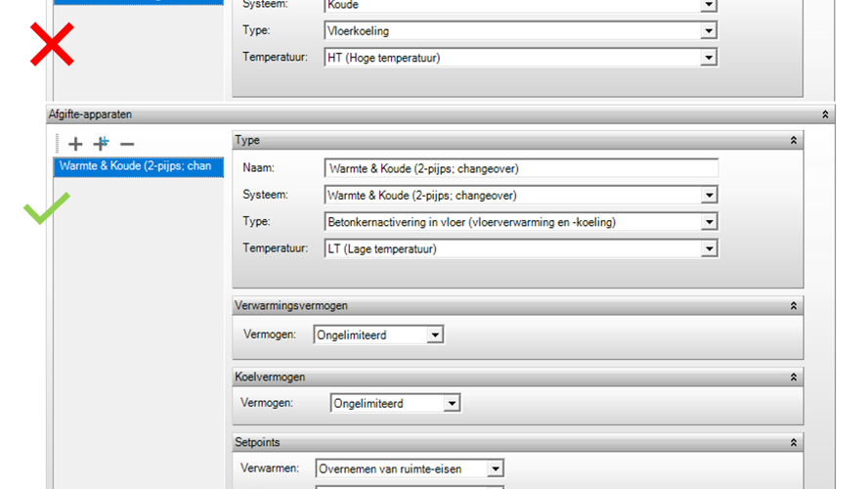The image size is (868, 489).
Task: Click the Naam text field
Action: point(520,168)
